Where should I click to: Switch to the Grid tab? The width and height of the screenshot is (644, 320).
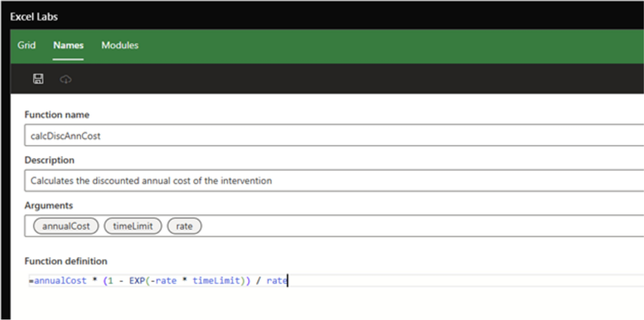pyautogui.click(x=27, y=45)
